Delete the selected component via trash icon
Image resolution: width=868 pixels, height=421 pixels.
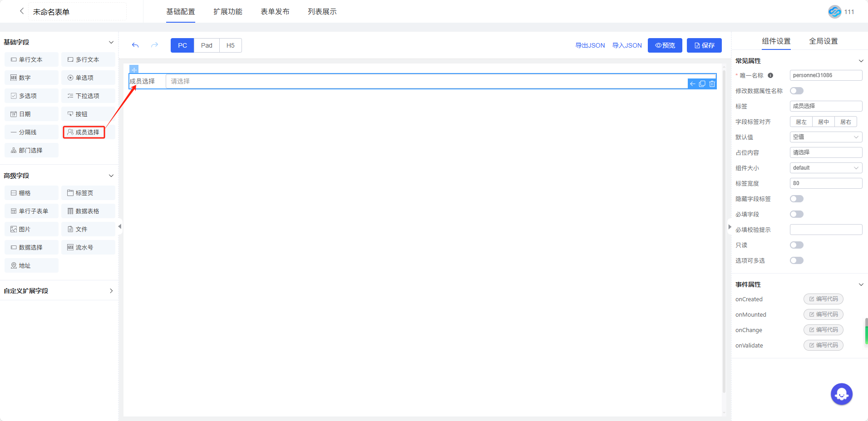click(x=712, y=84)
